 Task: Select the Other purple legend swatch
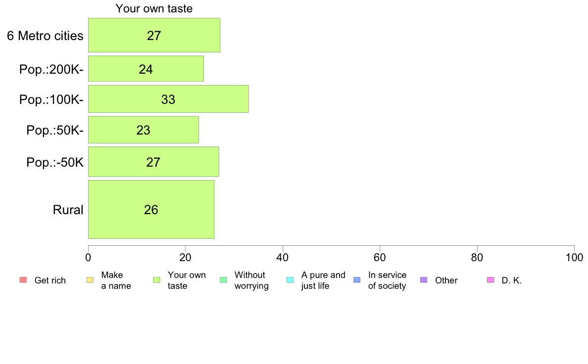click(x=424, y=280)
